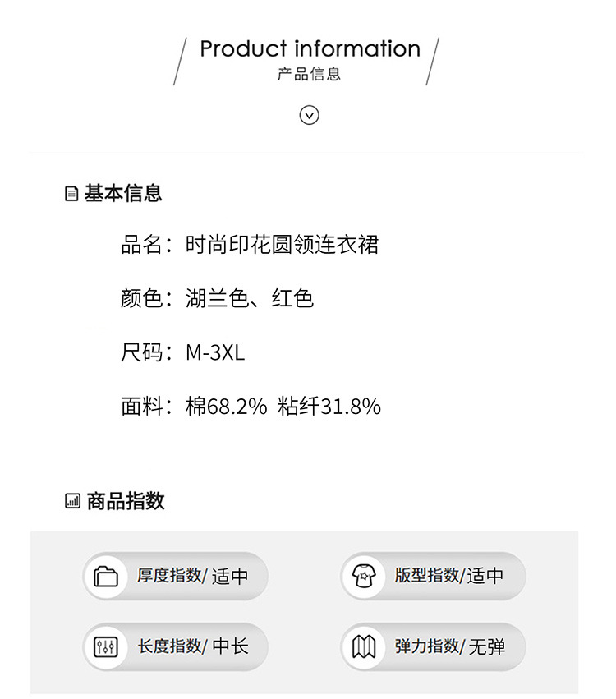This screenshot has width=616, height=699.
Task: Click the 商品指数 section heading
Action: point(126,501)
